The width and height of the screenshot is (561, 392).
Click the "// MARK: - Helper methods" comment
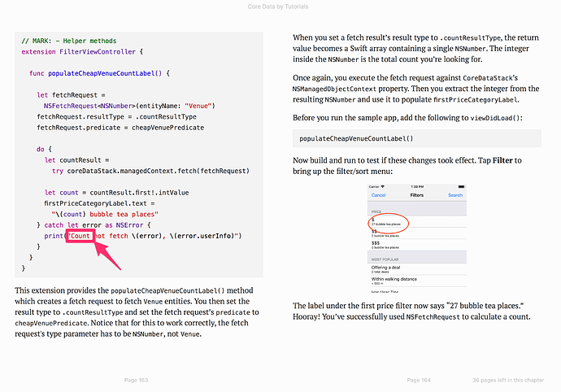pos(69,41)
